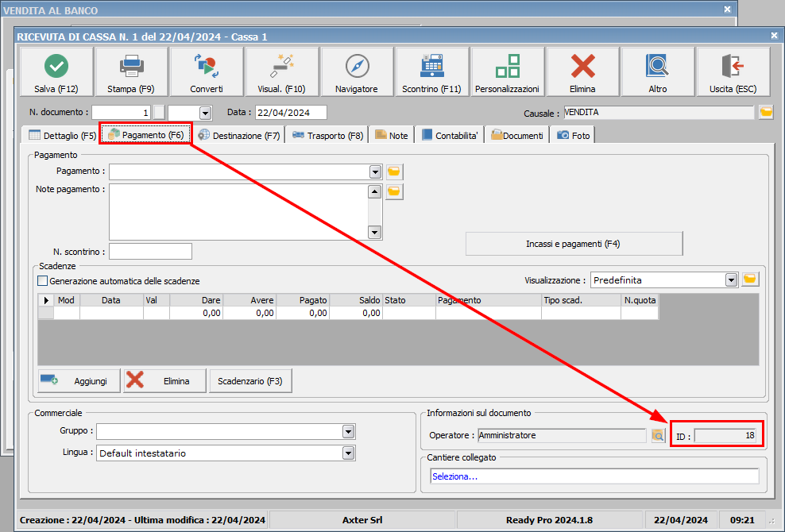The image size is (785, 532).
Task: Open Visual. (F10) view options
Action: pyautogui.click(x=281, y=71)
